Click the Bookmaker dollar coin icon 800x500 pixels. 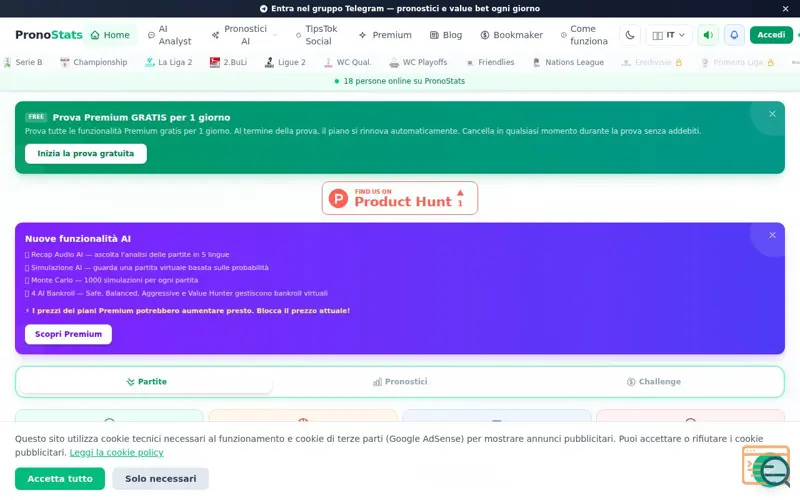(485, 35)
